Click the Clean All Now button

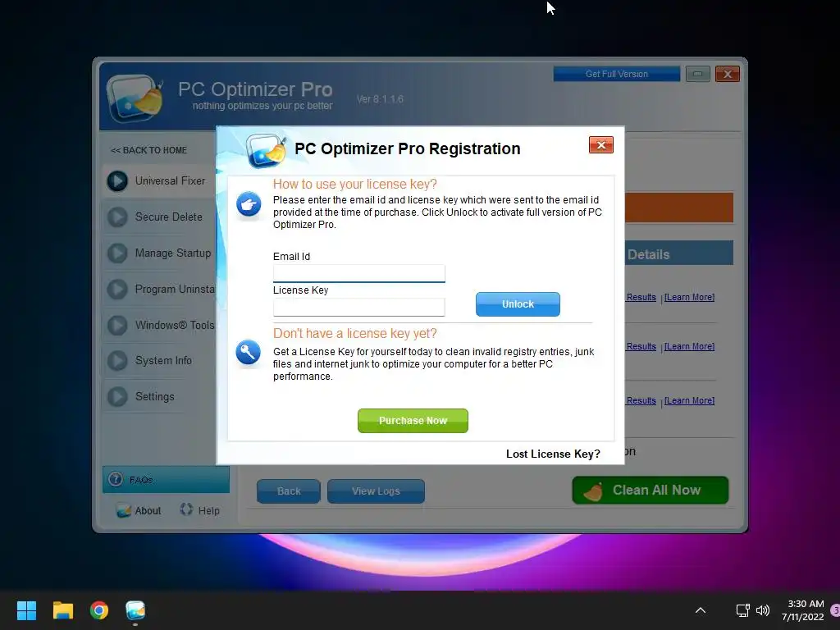point(651,491)
